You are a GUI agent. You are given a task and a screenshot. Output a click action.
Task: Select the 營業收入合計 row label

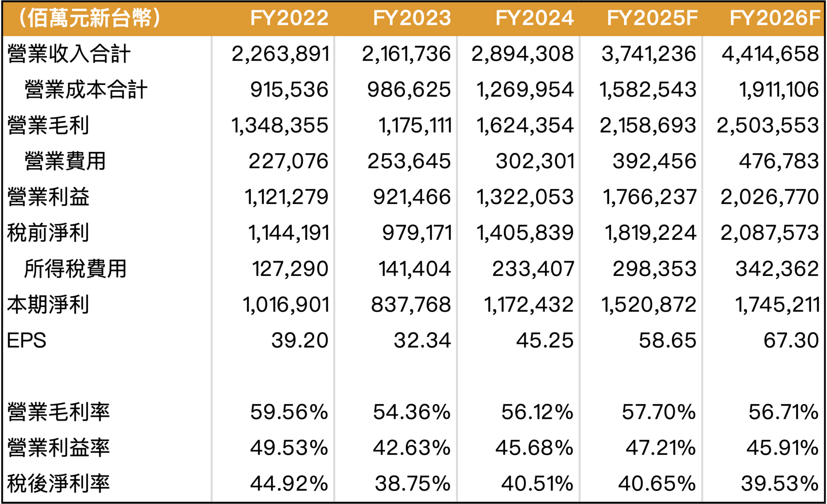coord(69,54)
